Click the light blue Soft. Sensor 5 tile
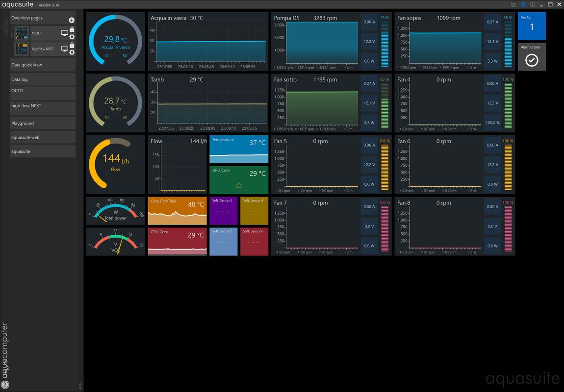The height and width of the screenshot is (392, 564). click(x=223, y=242)
